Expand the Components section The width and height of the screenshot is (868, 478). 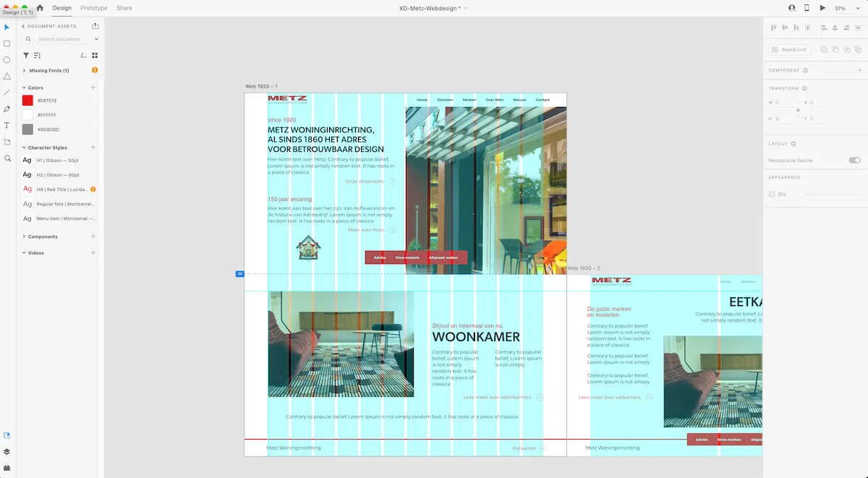pos(24,236)
